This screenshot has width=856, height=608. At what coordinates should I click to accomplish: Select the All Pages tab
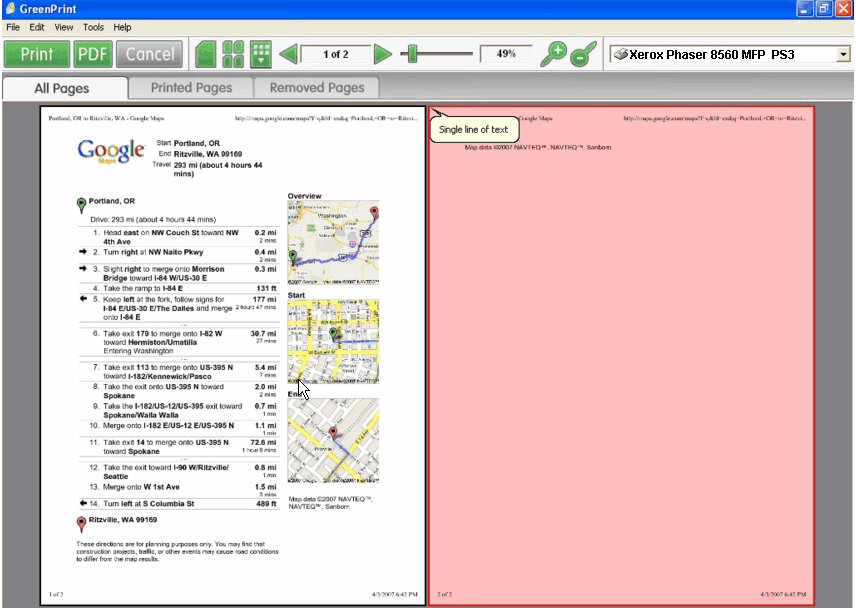(62, 88)
